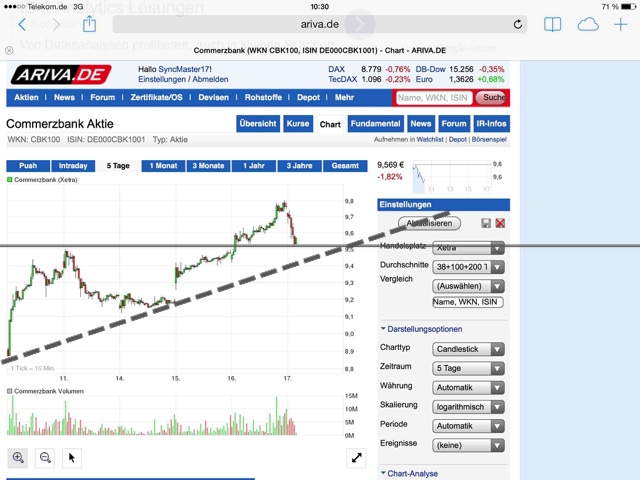Open the Charttyp Candlestick dropdown
Screen dimensions: 640x480
468,349
